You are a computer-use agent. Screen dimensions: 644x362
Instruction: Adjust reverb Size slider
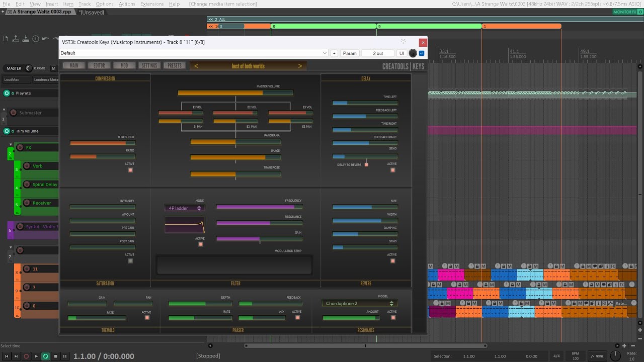pos(365,207)
